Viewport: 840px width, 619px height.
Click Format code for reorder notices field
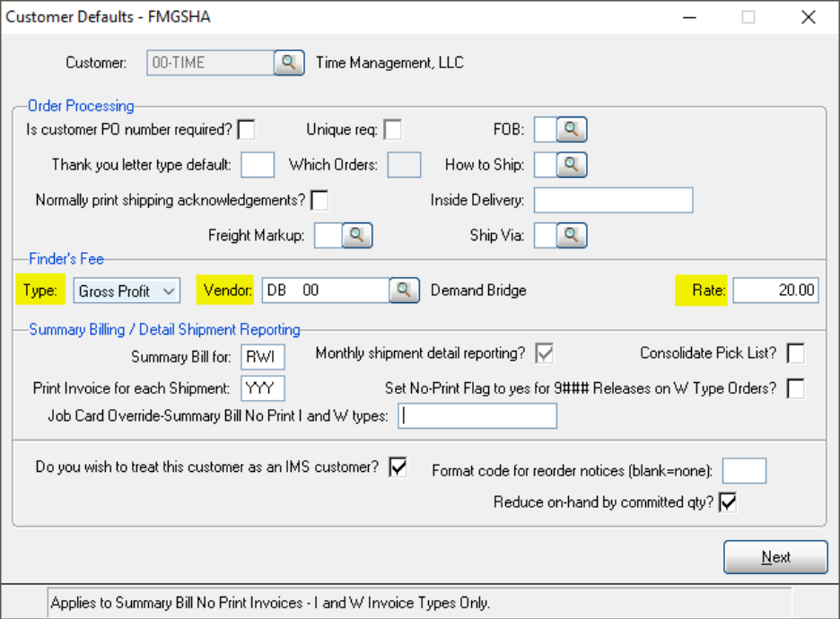[x=744, y=471]
